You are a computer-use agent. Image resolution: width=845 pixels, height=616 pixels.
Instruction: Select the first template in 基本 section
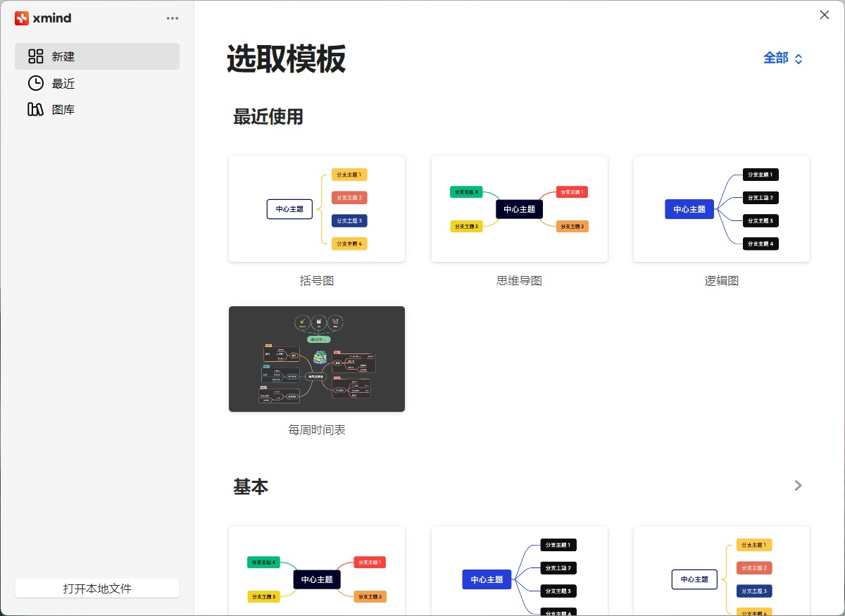tap(316, 570)
